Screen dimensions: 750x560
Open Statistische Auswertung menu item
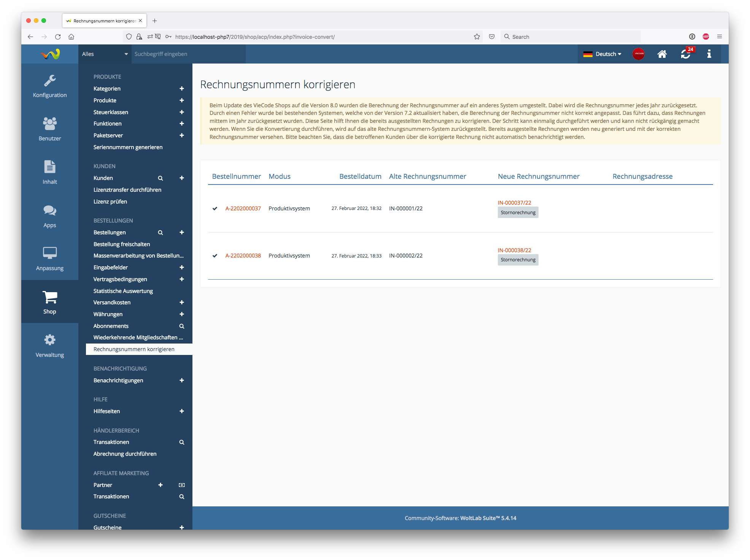123,291
